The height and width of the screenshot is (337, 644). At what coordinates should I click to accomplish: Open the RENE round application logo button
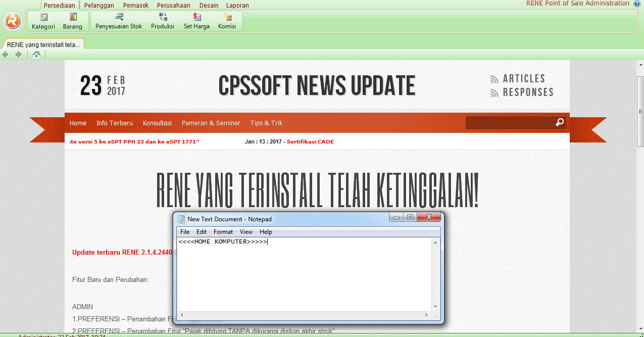13,21
